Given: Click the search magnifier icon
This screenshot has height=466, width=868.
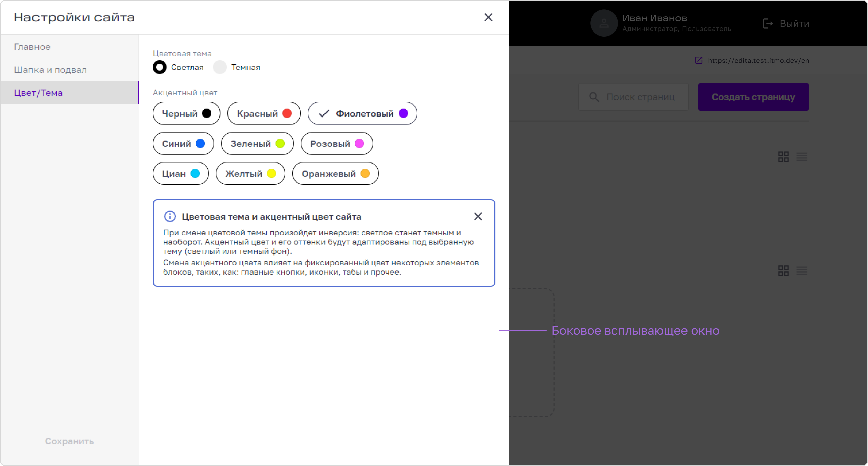Looking at the screenshot, I should click(594, 97).
